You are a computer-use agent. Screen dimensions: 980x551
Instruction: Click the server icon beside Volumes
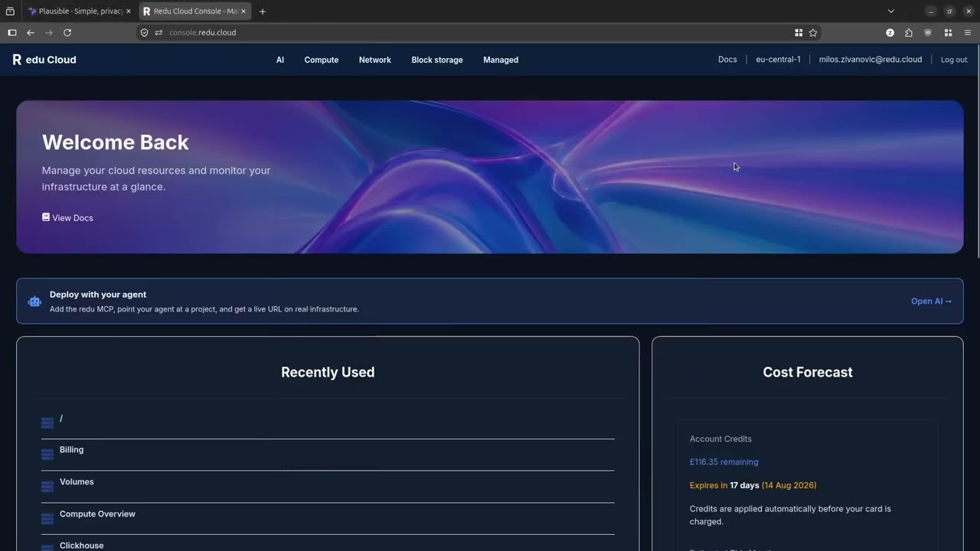pos(47,487)
